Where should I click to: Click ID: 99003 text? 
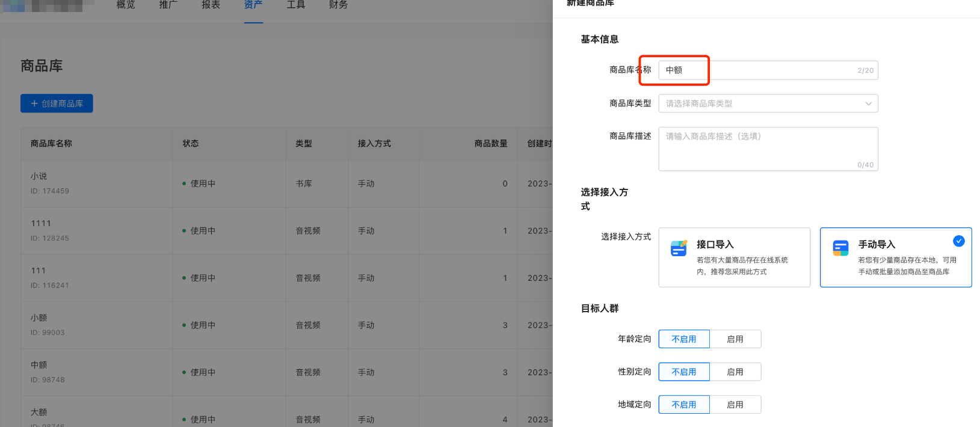point(48,333)
